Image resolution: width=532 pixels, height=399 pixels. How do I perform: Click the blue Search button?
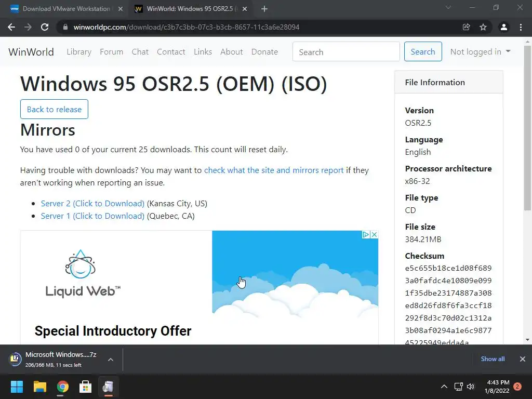(x=423, y=51)
